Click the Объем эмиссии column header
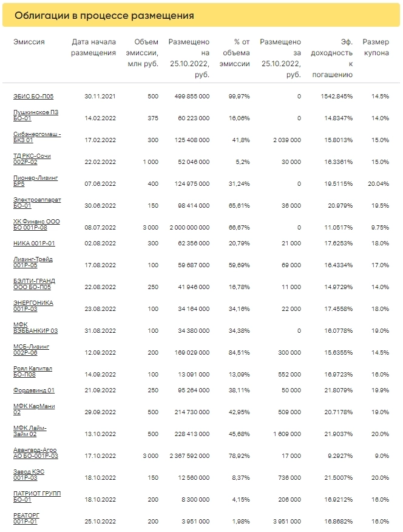 click(x=143, y=53)
